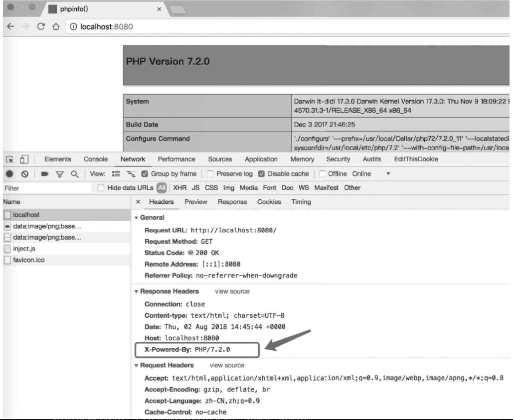Filter requests by JS type
The height and width of the screenshot is (420, 513).
point(195,188)
